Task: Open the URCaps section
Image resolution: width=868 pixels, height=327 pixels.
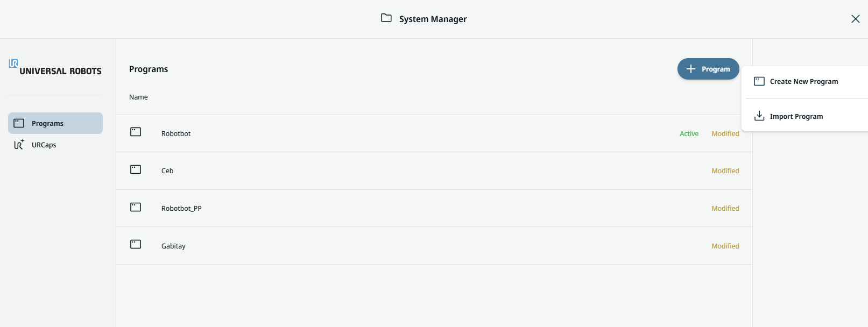Action: pyautogui.click(x=44, y=145)
